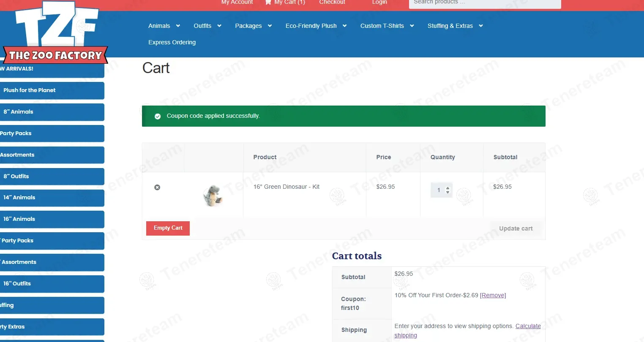The width and height of the screenshot is (644, 342).
Task: Open 8" Outfits sidebar category
Action: (52, 176)
